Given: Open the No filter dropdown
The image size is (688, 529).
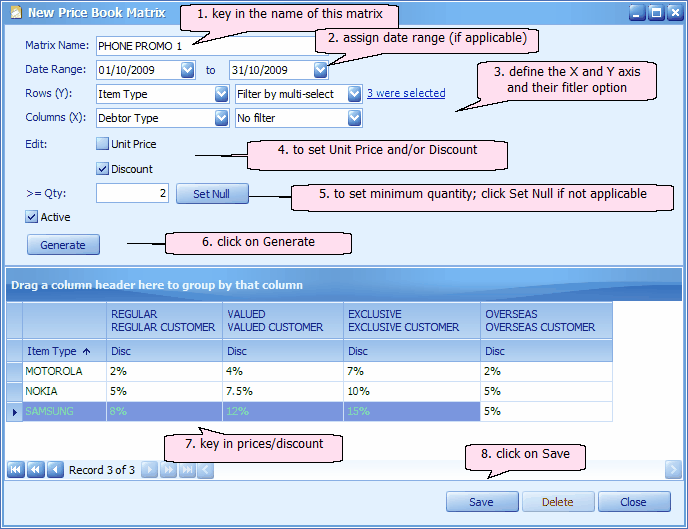Looking at the screenshot, I should [x=353, y=118].
